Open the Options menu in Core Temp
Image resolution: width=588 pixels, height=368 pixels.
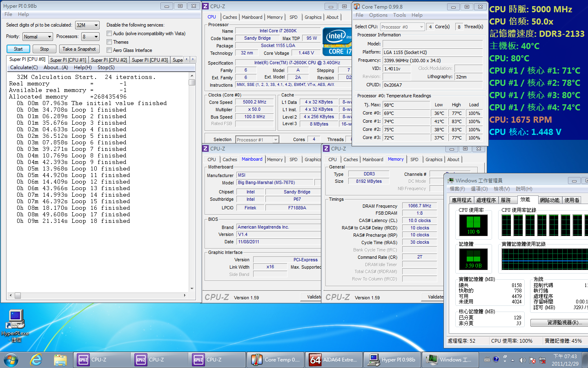[378, 15]
